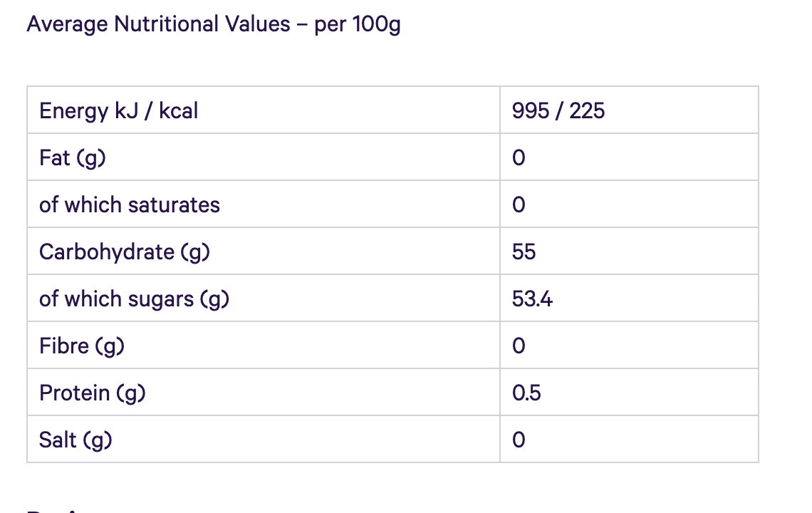Select the "Energy kJ / kcal" row label
This screenshot has height=513, width=812.
[119, 110]
